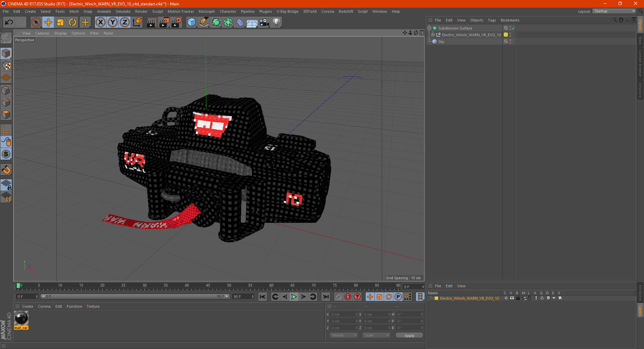Toggle solo for Electric_Winch layer
The height and width of the screenshot is (349, 644).
[506, 298]
